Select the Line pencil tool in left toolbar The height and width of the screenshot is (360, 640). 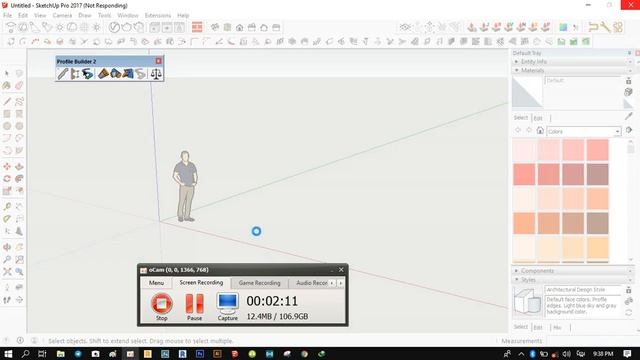(7, 101)
